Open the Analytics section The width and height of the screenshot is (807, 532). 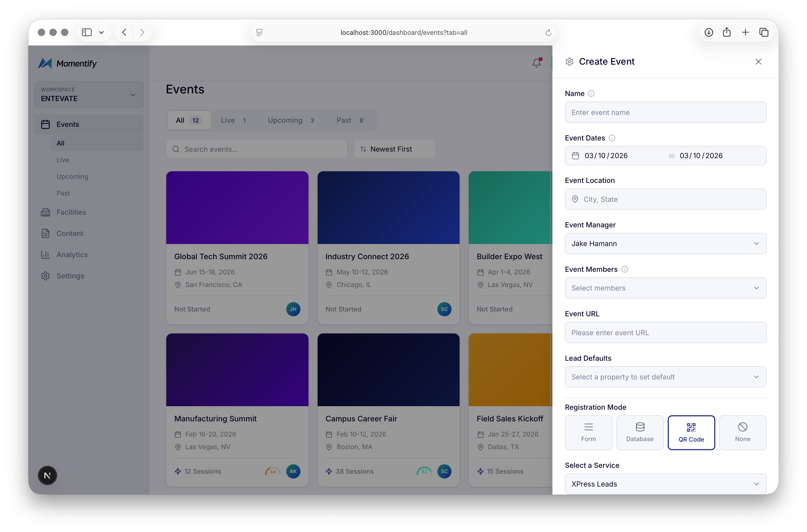click(x=72, y=254)
